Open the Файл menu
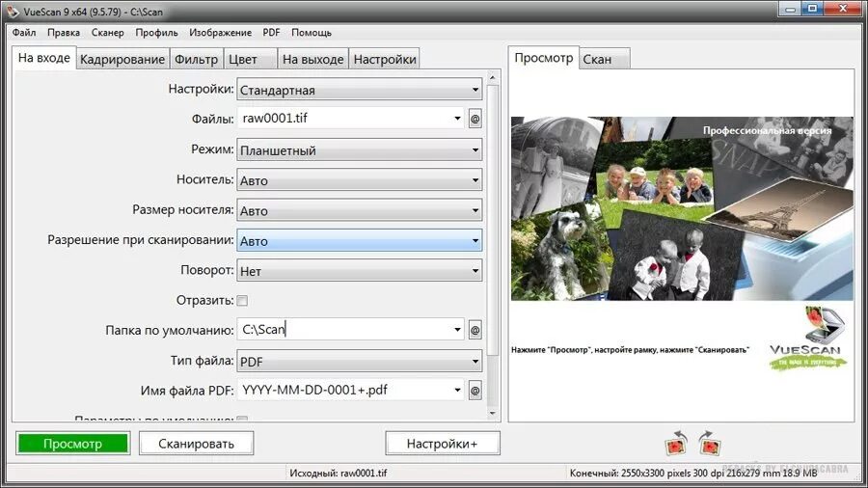Screen dimensions: 868x488 click(24, 33)
